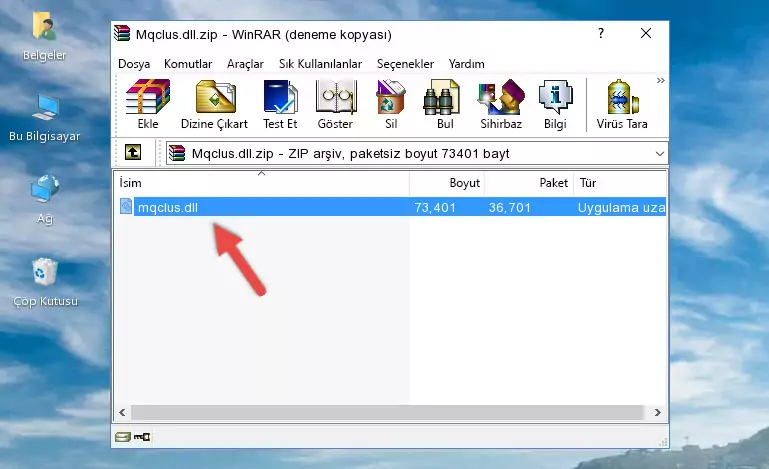Click the left scroll arrow

pyautogui.click(x=123, y=412)
